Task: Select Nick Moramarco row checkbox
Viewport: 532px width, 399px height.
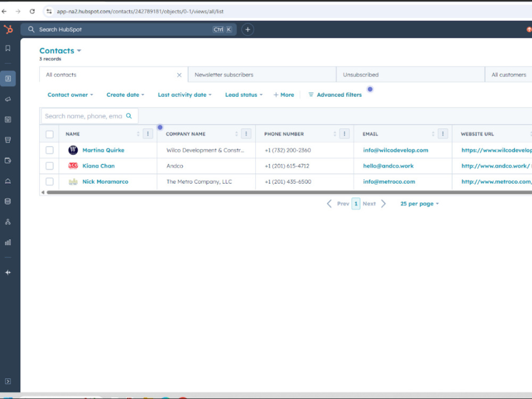Action: pyautogui.click(x=49, y=181)
